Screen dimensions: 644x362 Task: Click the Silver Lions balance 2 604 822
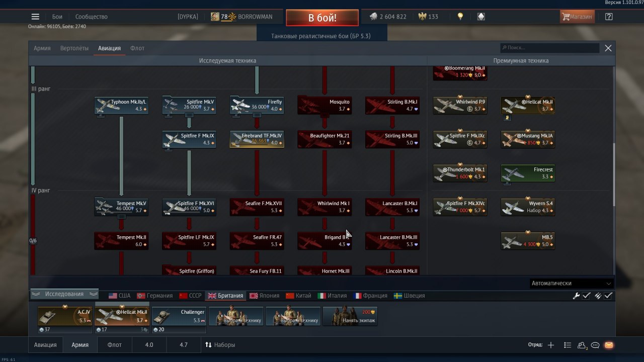(388, 17)
